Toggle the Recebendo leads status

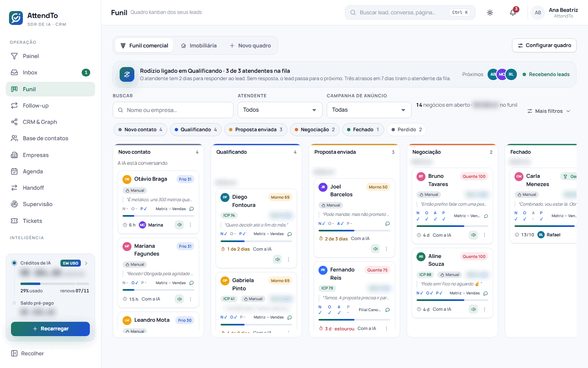546,74
